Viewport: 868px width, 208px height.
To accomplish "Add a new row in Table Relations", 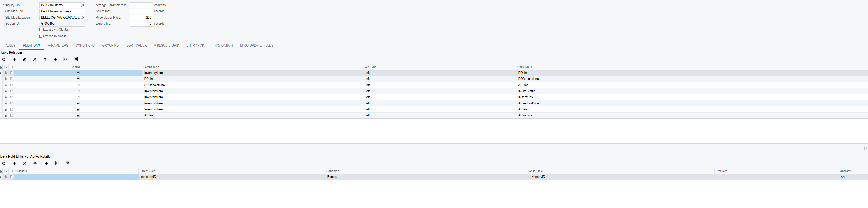I will pos(14,60).
